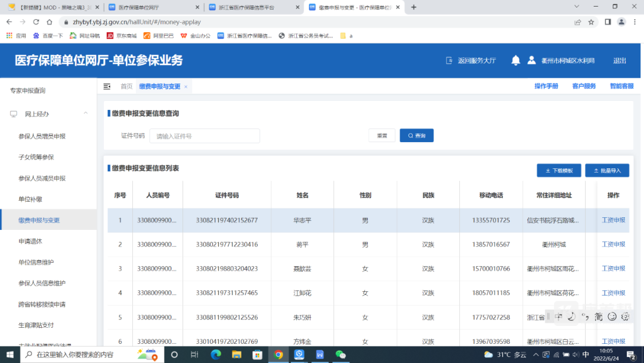Select 跨省转移接续申请 in sidebar

point(42,304)
